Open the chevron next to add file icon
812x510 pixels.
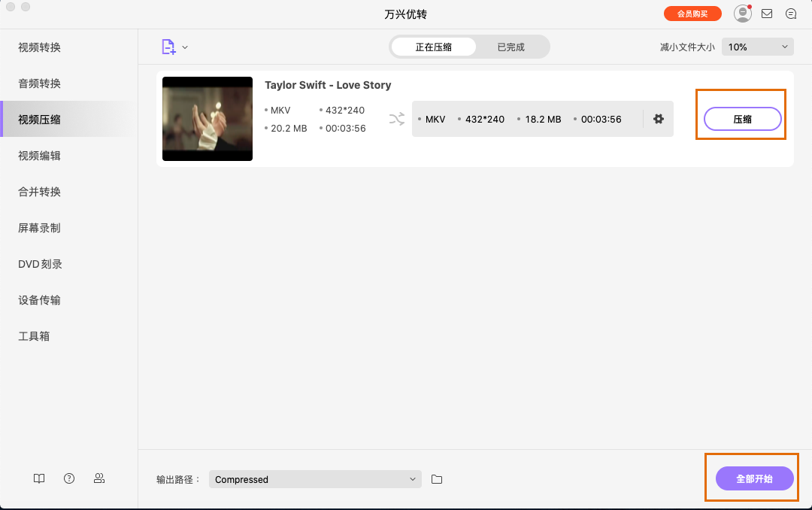[x=184, y=46]
